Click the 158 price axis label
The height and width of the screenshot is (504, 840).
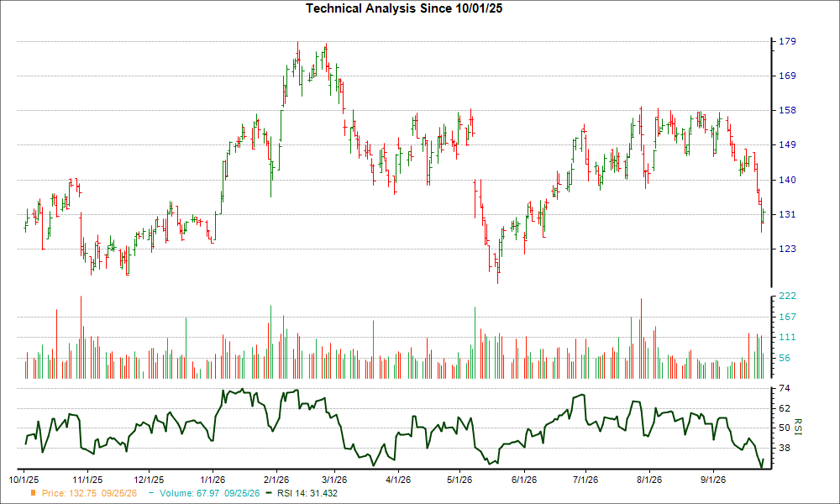pyautogui.click(x=787, y=110)
